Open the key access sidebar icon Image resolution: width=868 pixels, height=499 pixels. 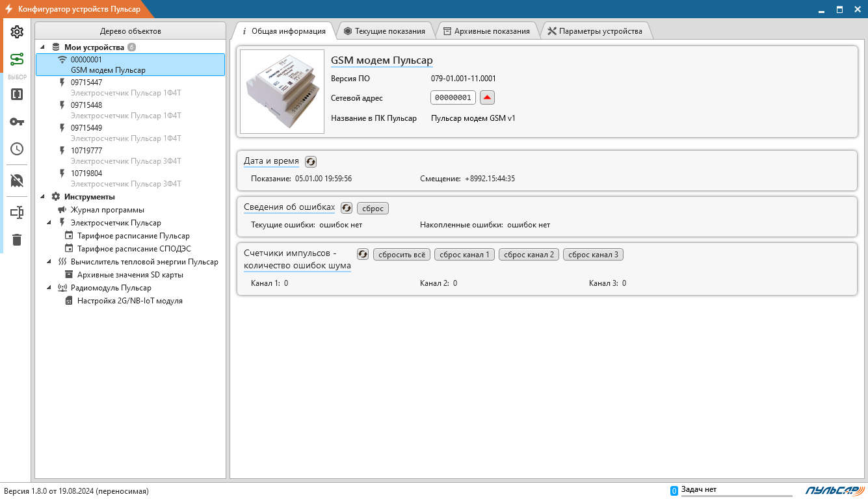[17, 122]
